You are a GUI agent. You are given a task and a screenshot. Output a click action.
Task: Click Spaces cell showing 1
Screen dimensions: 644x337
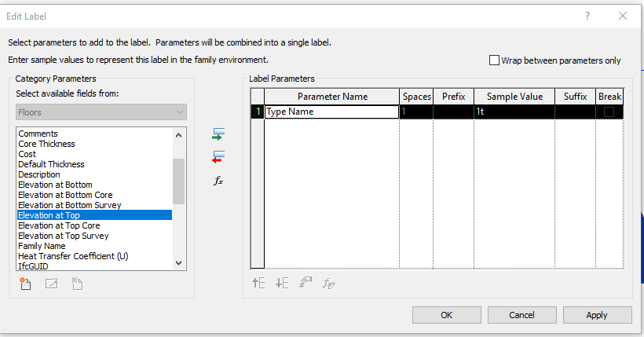coord(416,112)
